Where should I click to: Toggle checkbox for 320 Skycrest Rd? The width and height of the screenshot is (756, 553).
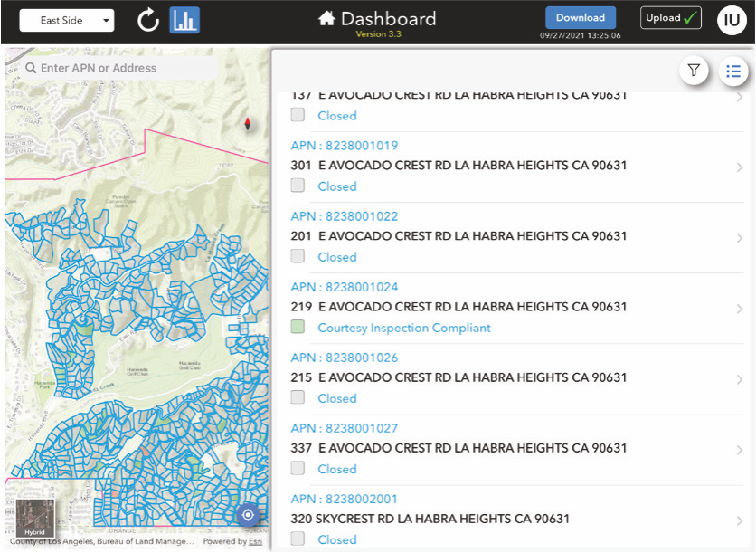click(298, 539)
